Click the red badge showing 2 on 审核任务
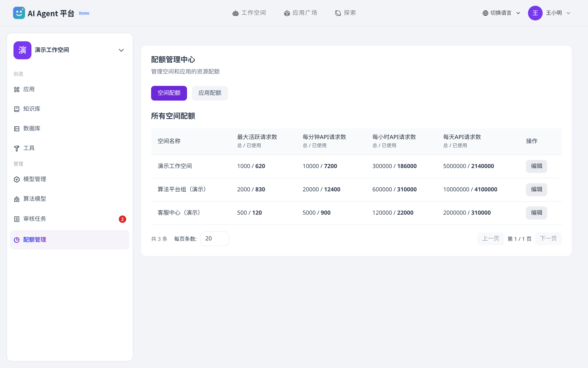This screenshot has width=588, height=368. click(122, 219)
